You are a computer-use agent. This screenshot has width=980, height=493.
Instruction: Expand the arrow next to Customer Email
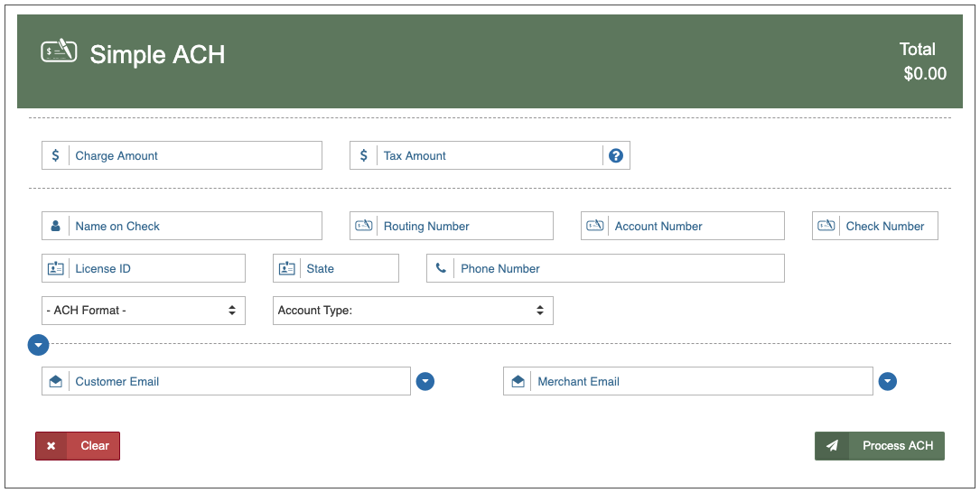pyautogui.click(x=425, y=381)
